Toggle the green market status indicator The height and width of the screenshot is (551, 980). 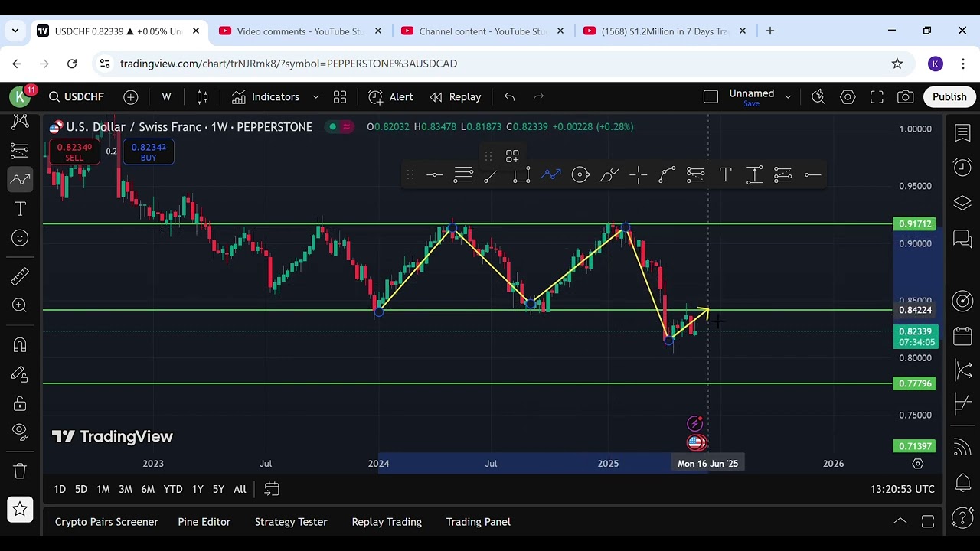(x=332, y=126)
